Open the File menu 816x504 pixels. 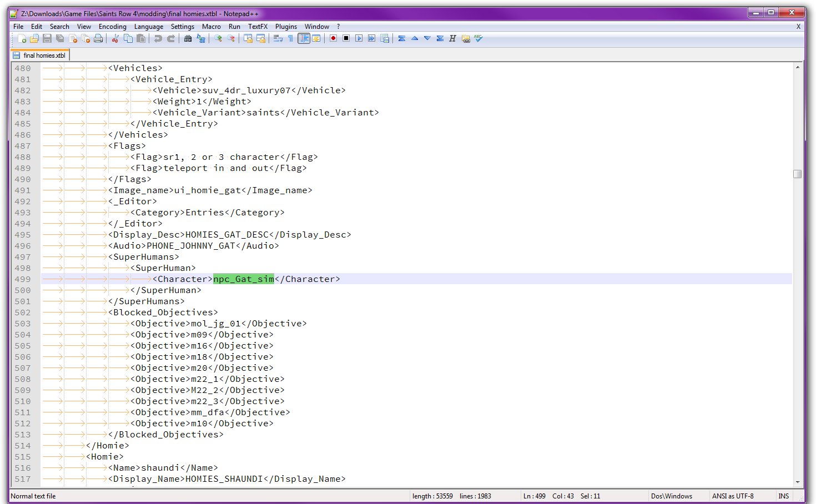click(18, 26)
